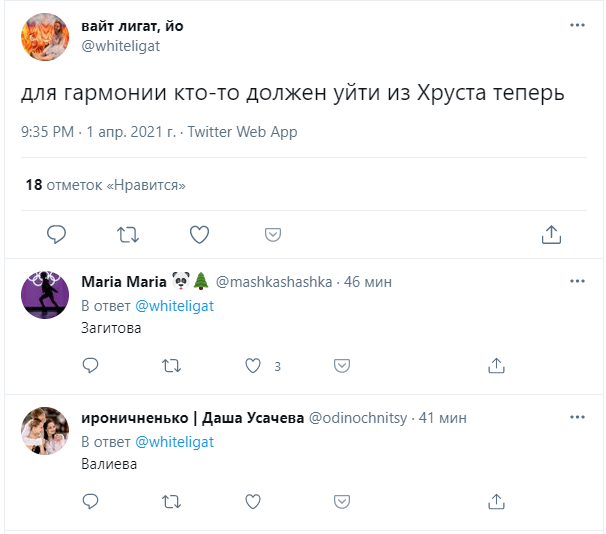
Task: Reply to Maria Maria's comment
Action: pos(90,365)
